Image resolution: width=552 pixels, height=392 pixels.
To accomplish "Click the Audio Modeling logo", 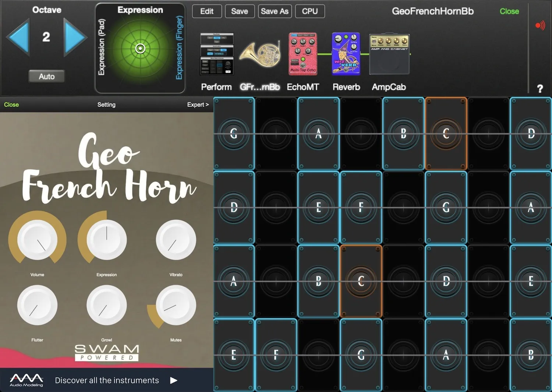I will pyautogui.click(x=26, y=380).
